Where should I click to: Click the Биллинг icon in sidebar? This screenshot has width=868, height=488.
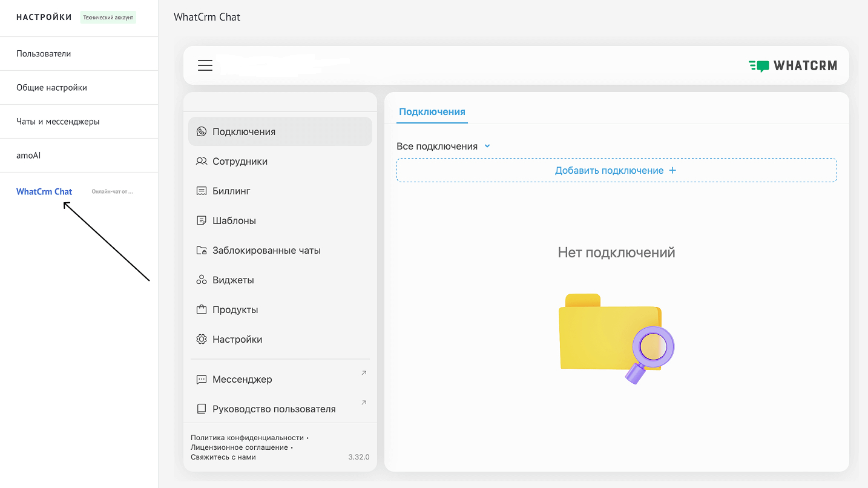click(202, 191)
